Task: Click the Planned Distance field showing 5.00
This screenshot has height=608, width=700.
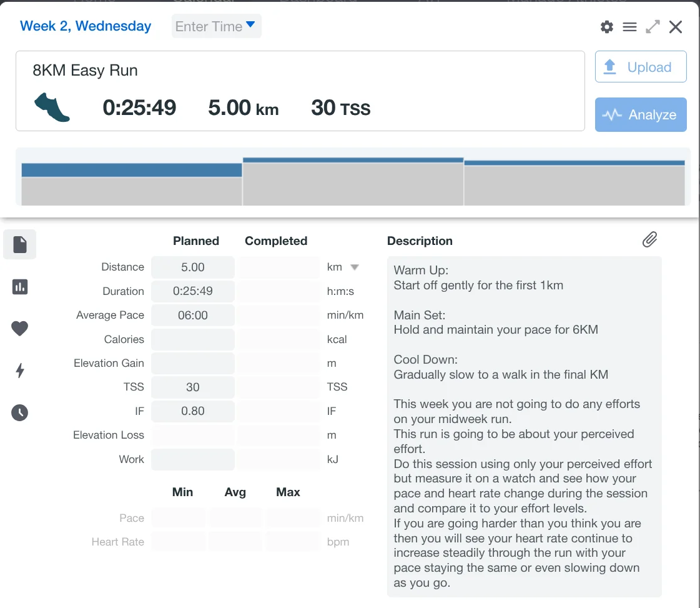Action: pyautogui.click(x=193, y=267)
